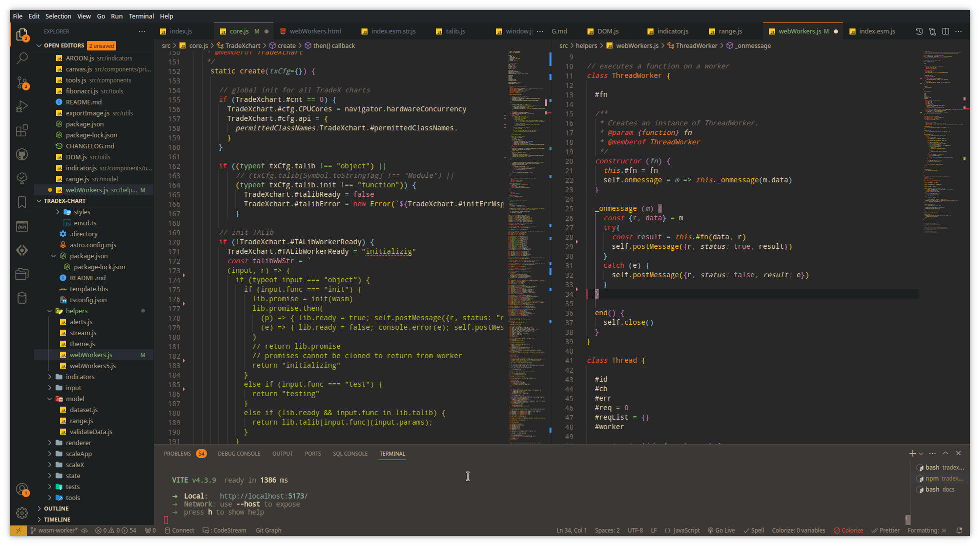Switch to Debug Console tab
The height and width of the screenshot is (546, 980).
(239, 454)
